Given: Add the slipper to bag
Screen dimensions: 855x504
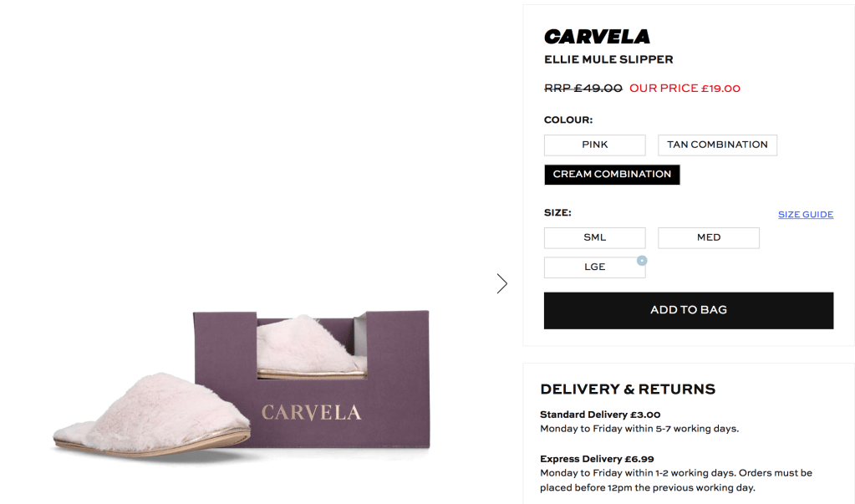Looking at the screenshot, I should pos(689,310).
